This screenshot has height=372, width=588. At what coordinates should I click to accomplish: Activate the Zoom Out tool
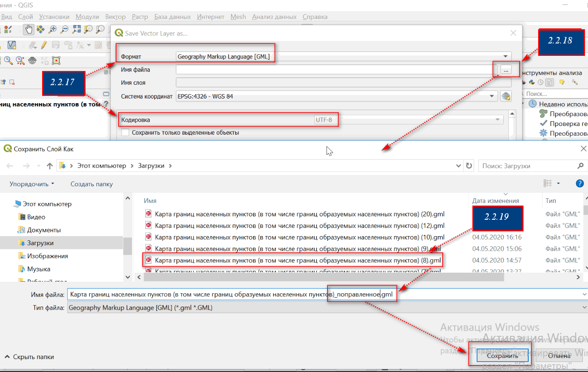(64, 29)
